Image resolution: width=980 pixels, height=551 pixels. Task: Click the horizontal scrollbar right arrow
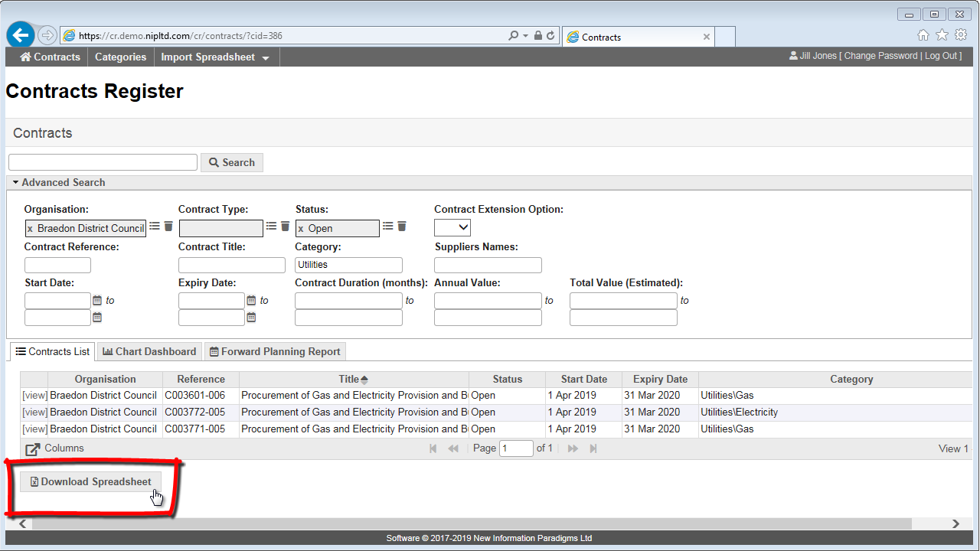(955, 524)
